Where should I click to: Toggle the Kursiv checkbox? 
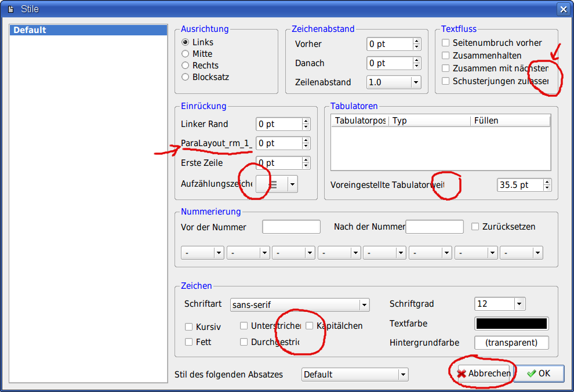pyautogui.click(x=189, y=327)
